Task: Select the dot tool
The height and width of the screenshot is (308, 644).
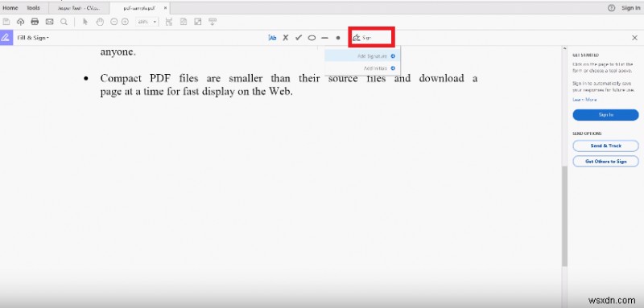Action: coord(338,38)
